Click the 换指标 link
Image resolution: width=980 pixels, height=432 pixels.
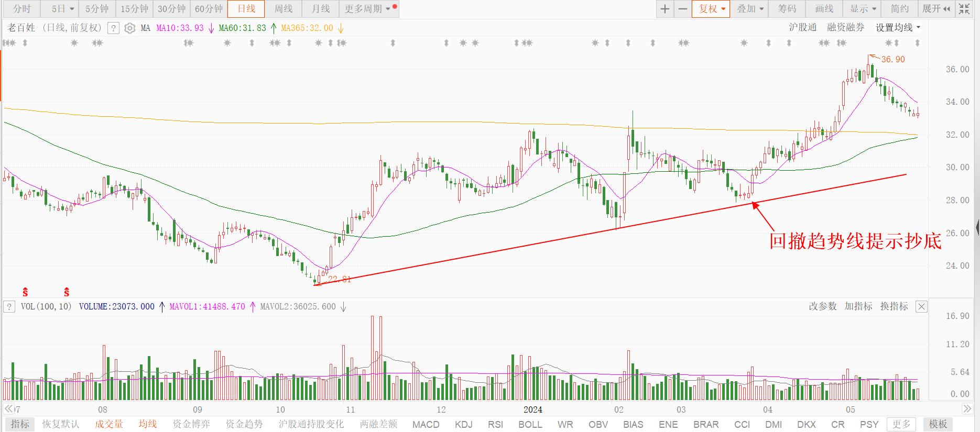click(x=894, y=306)
